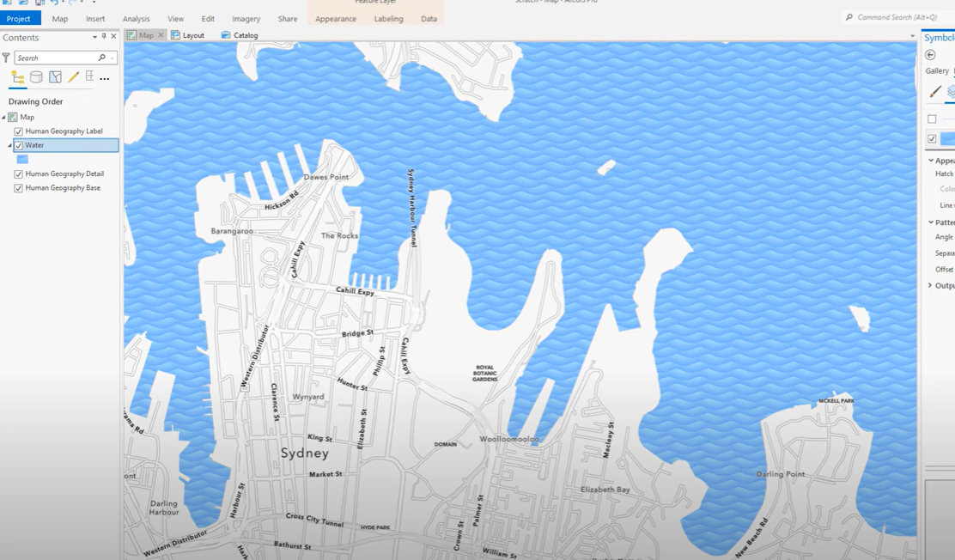This screenshot has width=955, height=560.
Task: Select the List By Data Source icon
Action: point(36,76)
